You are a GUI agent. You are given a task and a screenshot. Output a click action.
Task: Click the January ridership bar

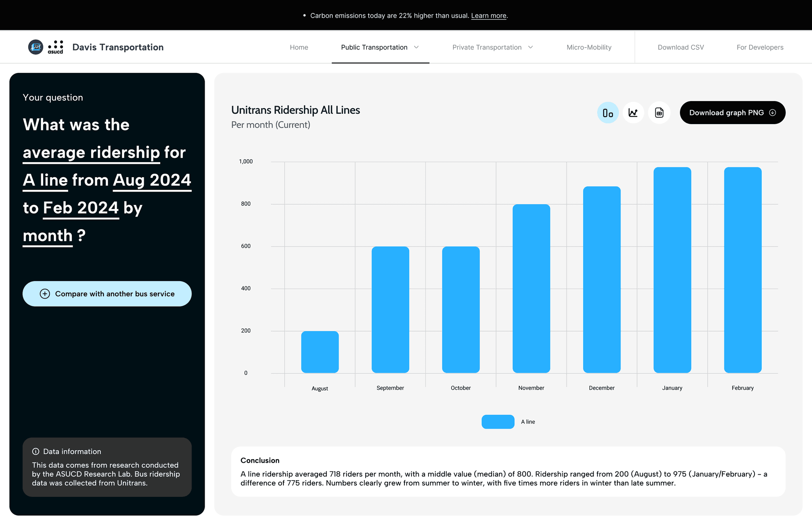672,270
